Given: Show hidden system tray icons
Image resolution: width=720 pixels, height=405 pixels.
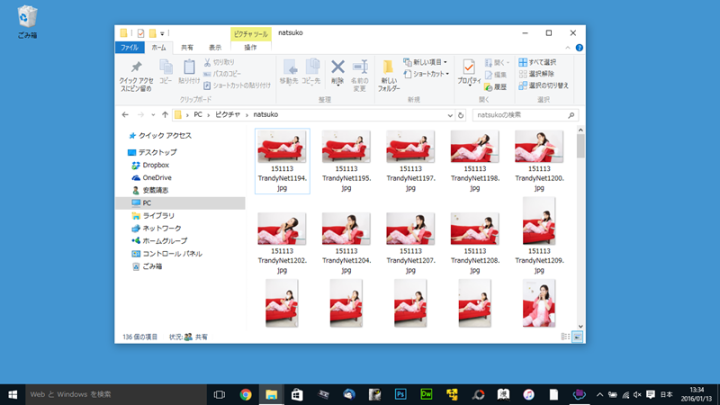Looking at the screenshot, I should pos(600,394).
